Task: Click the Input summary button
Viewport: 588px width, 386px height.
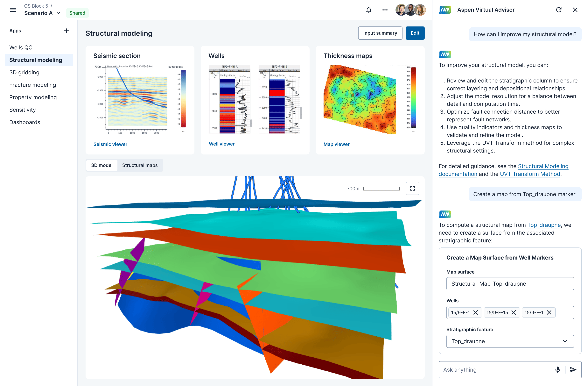Action: (x=380, y=33)
